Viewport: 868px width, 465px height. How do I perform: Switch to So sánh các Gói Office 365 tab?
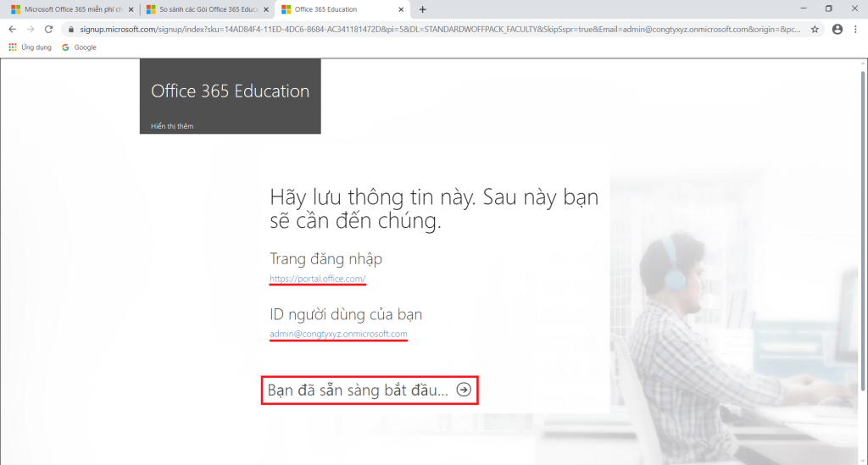coord(209,9)
